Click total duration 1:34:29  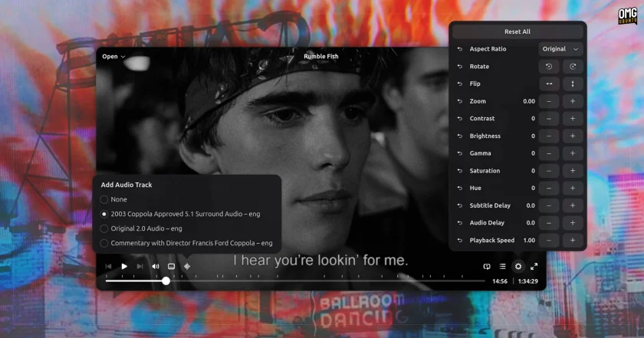click(527, 281)
